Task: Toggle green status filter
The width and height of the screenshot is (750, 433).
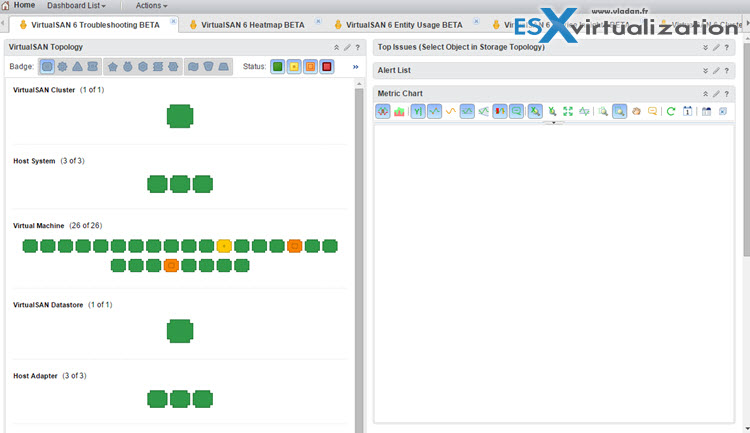Action: point(277,67)
